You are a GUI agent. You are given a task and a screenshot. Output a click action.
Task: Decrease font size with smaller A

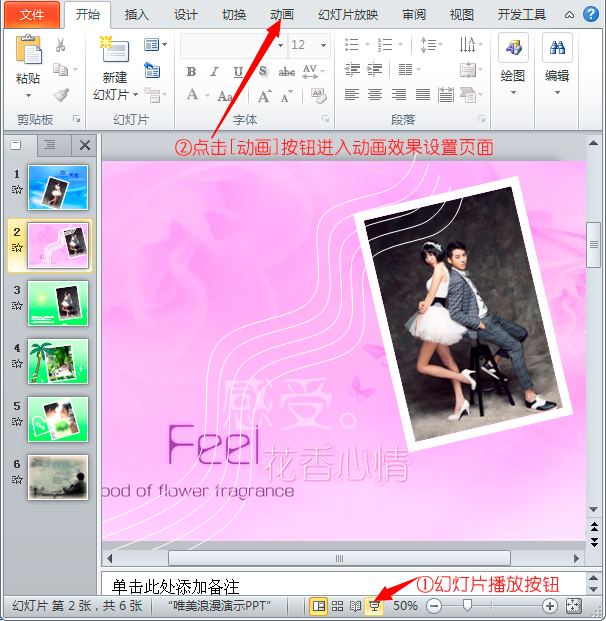(286, 96)
